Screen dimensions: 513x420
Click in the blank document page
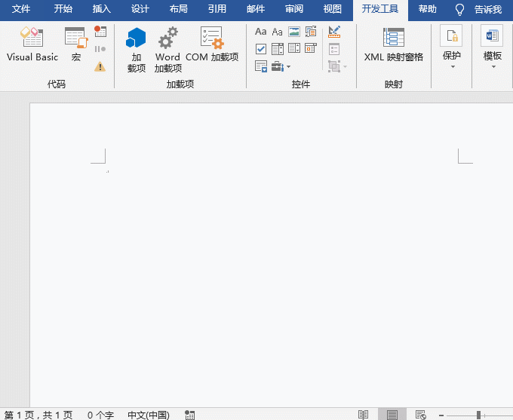(272, 255)
